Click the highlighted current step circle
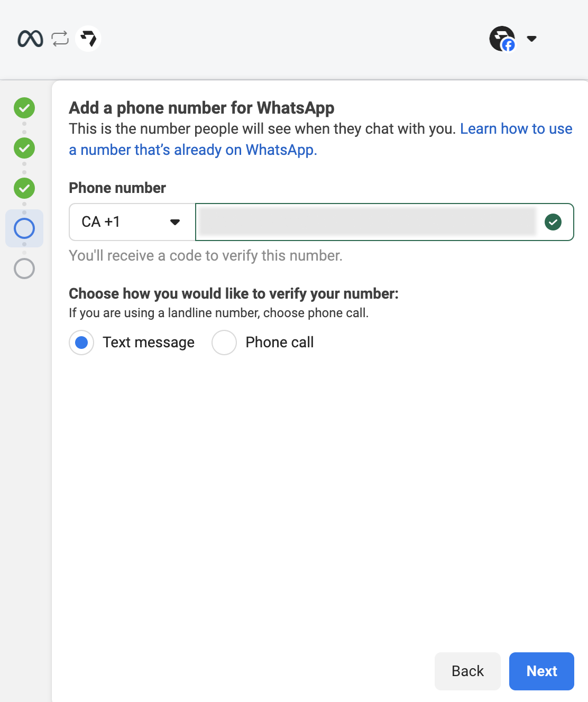This screenshot has height=702, width=588. point(24,228)
